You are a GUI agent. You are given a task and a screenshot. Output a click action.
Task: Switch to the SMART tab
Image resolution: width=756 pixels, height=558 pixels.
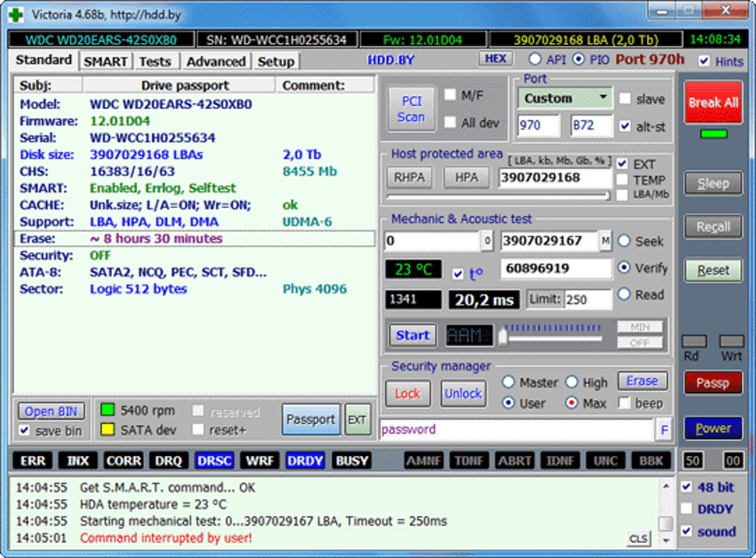point(105,62)
